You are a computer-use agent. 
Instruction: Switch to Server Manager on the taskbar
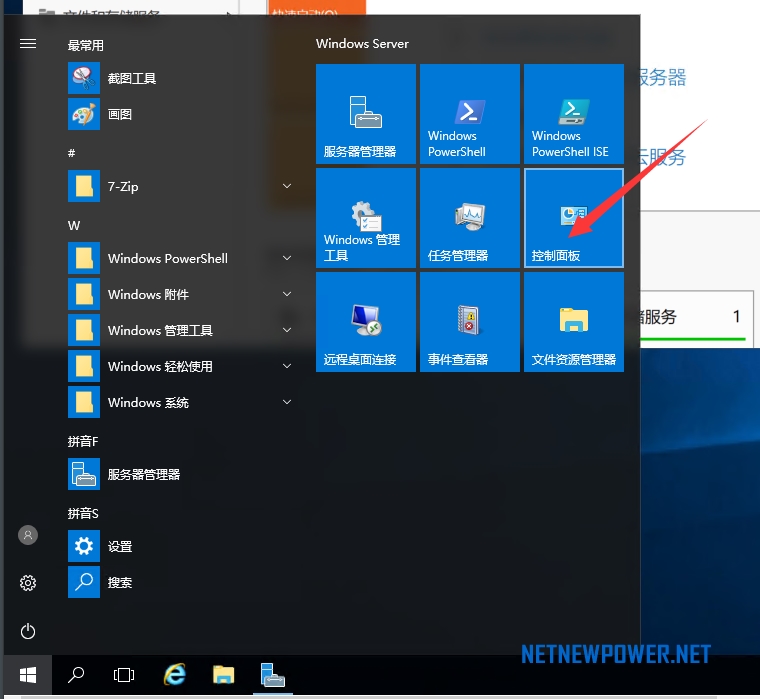coord(273,675)
